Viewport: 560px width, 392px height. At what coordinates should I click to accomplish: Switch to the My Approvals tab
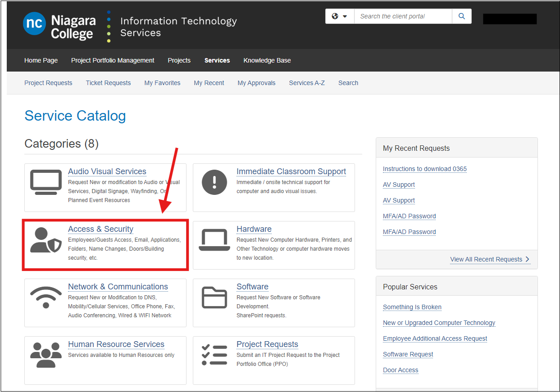[x=256, y=83]
